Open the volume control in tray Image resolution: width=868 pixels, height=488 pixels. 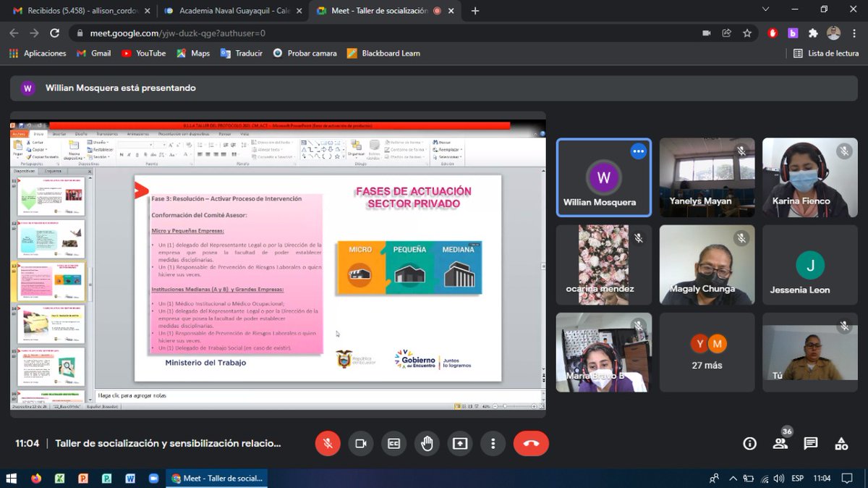coord(778,479)
